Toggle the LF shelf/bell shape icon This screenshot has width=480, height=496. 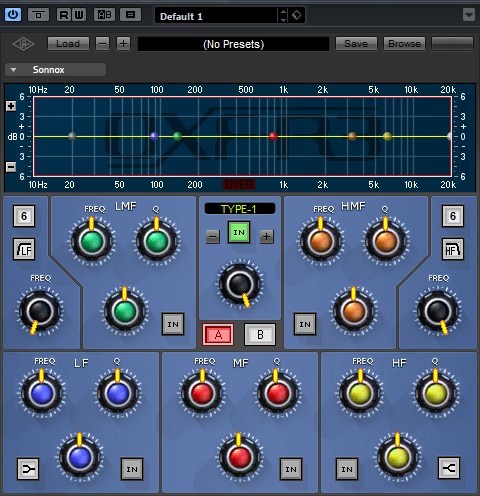point(28,469)
